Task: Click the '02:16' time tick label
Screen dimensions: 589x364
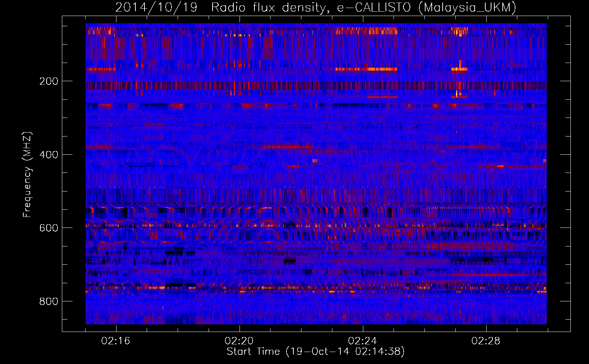Action: coord(116,341)
